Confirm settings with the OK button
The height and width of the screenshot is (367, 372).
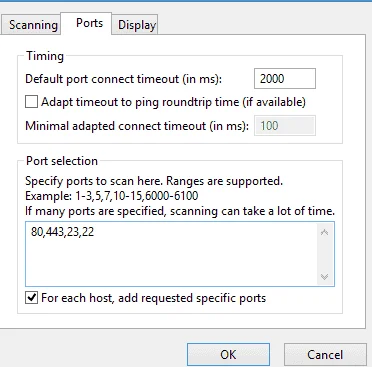(x=228, y=354)
